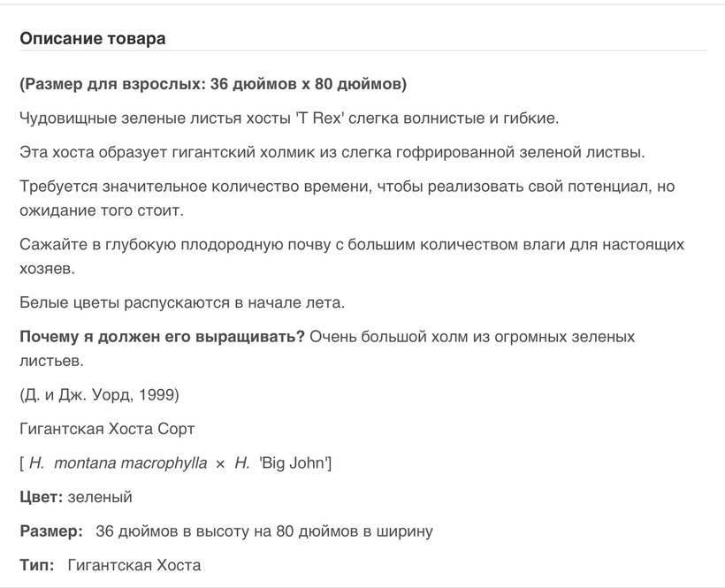
Task: Click the bold question "Почему я должен его выращивать?"
Action: click(x=163, y=337)
